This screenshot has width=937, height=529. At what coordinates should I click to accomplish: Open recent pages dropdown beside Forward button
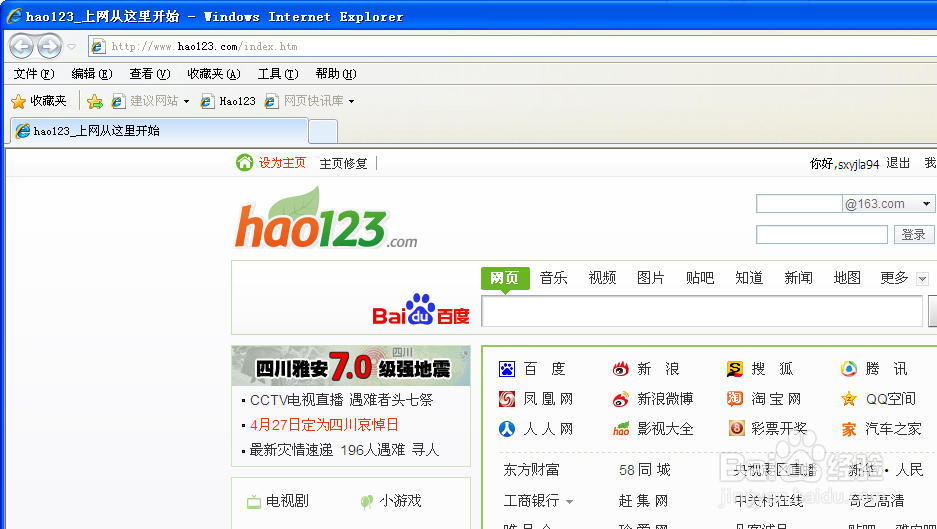72,47
